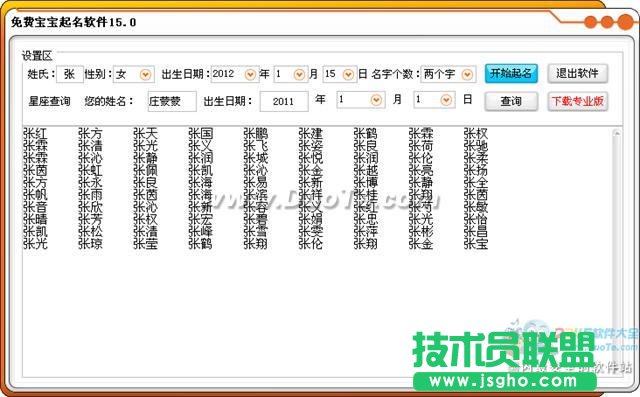Select the name 张佩 in the list
Image resolution: width=640 pixels, height=397 pixels.
tap(145, 170)
